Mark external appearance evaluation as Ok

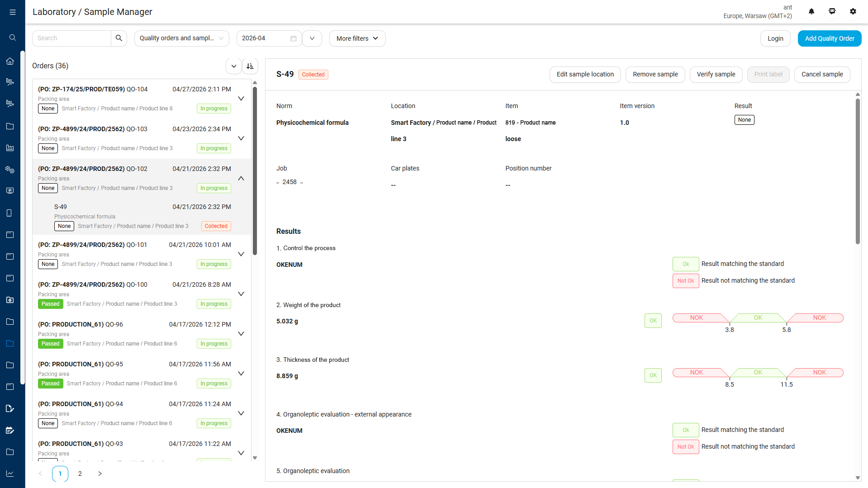pos(686,430)
